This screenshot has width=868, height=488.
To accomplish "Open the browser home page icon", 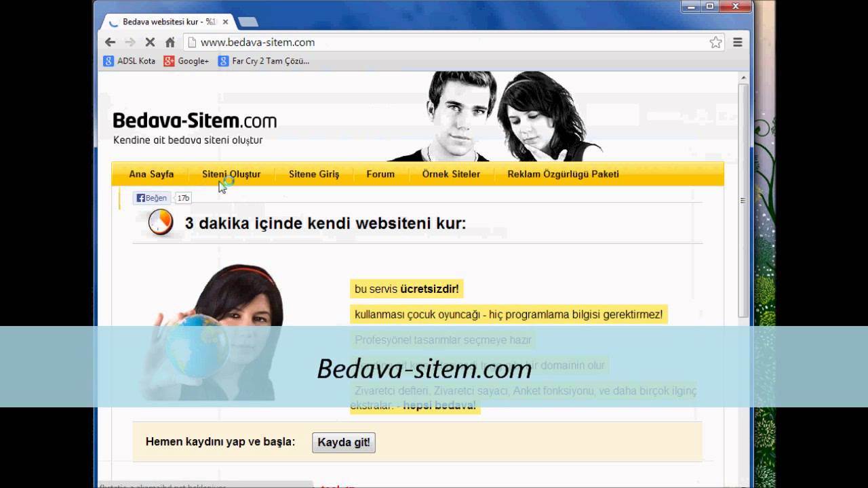I will 170,42.
